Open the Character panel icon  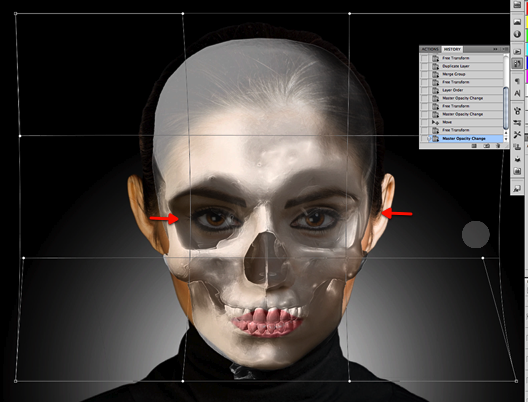pos(517,93)
